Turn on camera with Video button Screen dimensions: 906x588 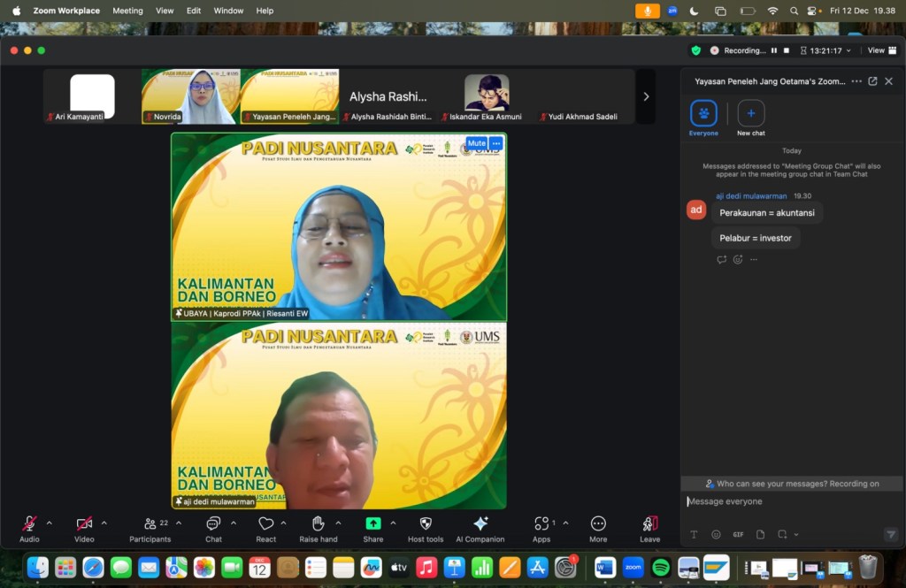coord(84,523)
